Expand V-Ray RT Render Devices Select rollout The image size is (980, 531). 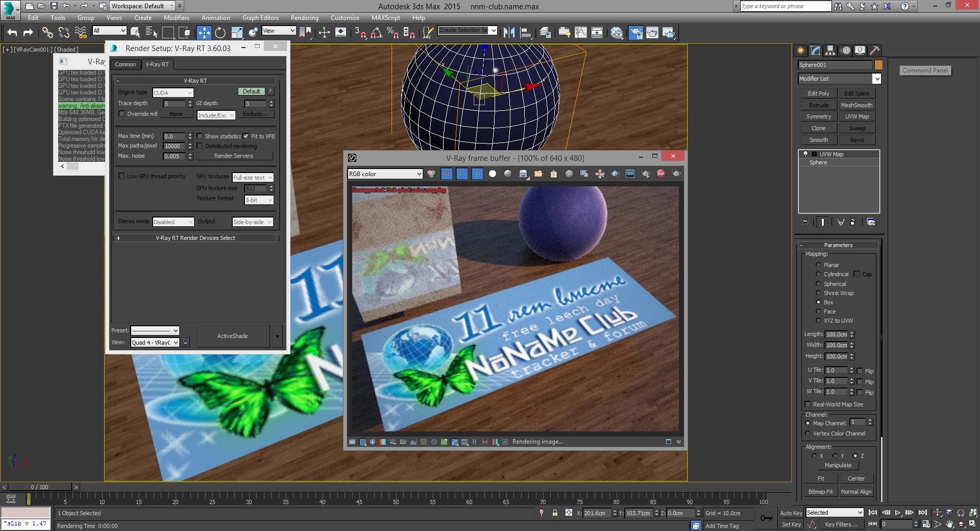tap(195, 238)
